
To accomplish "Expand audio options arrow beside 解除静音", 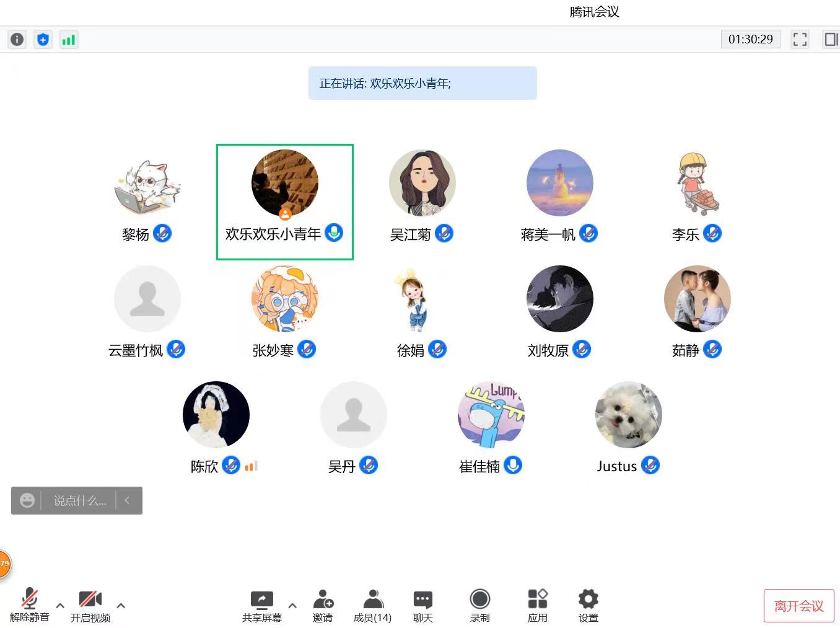I will [x=60, y=606].
